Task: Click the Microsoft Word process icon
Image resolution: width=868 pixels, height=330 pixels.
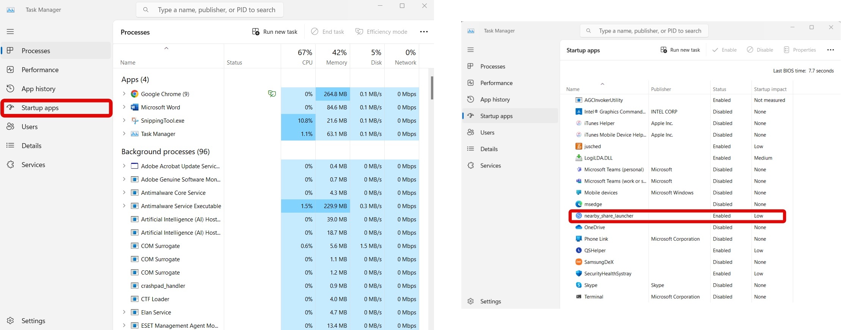Action: click(134, 107)
